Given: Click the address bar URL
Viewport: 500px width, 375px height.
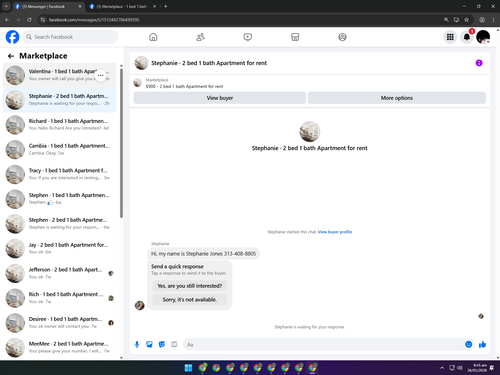Looking at the screenshot, I should (94, 20).
